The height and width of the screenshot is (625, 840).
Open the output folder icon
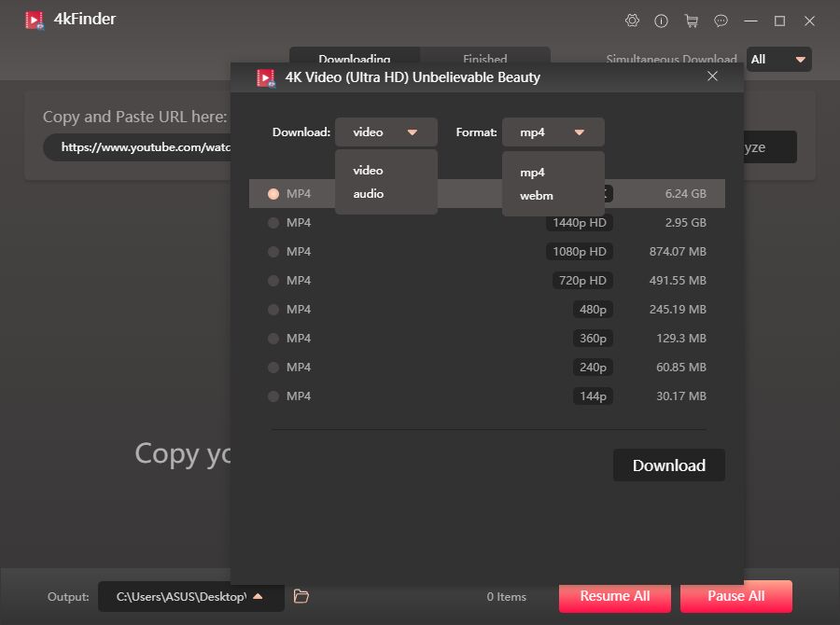301,596
